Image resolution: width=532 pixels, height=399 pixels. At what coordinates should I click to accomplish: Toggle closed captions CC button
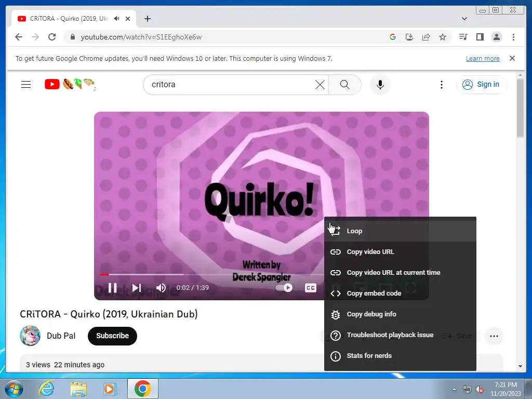[311, 288]
